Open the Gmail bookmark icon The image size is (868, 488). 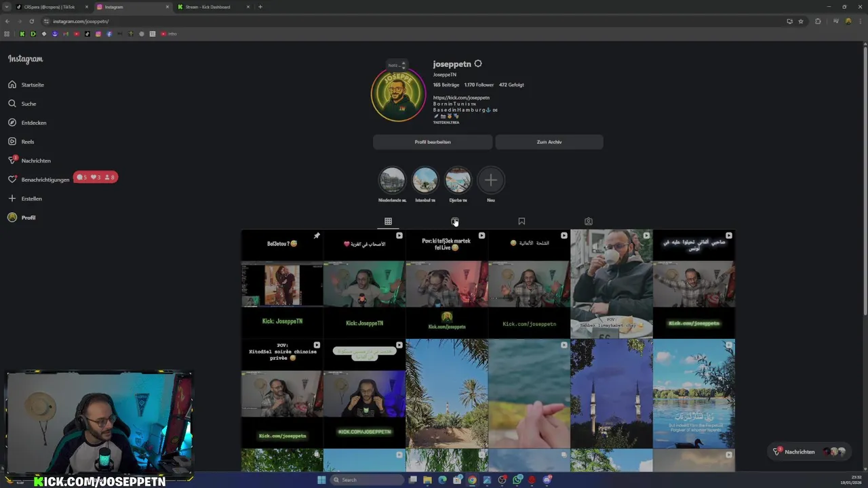click(66, 34)
